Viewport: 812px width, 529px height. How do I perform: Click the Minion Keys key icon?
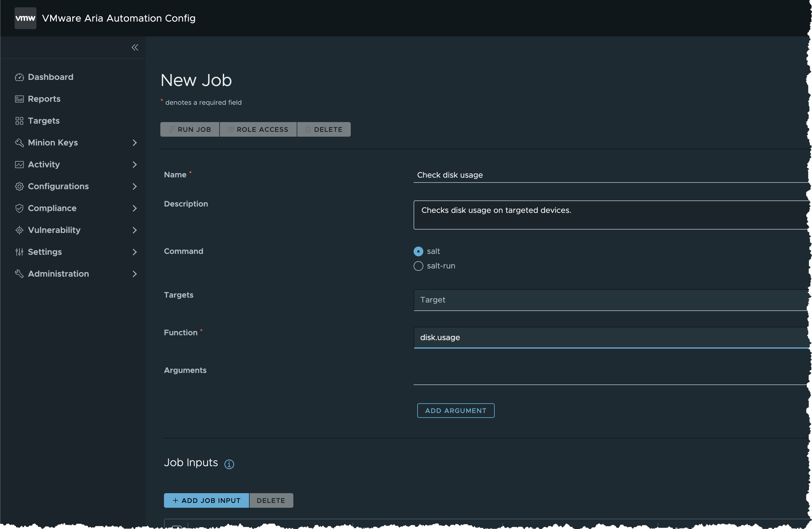tap(19, 143)
